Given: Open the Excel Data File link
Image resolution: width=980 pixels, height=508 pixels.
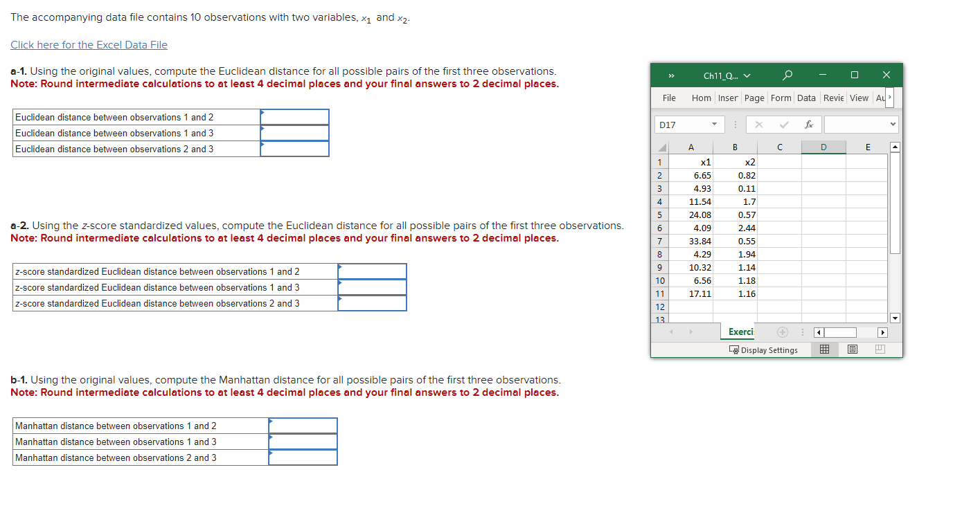Looking at the screenshot, I should pyautogui.click(x=89, y=44).
